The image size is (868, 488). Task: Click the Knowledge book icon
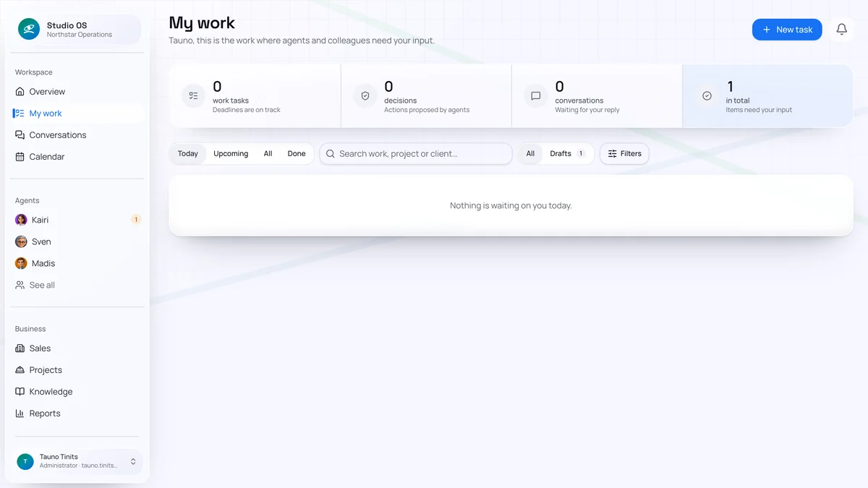[20, 392]
